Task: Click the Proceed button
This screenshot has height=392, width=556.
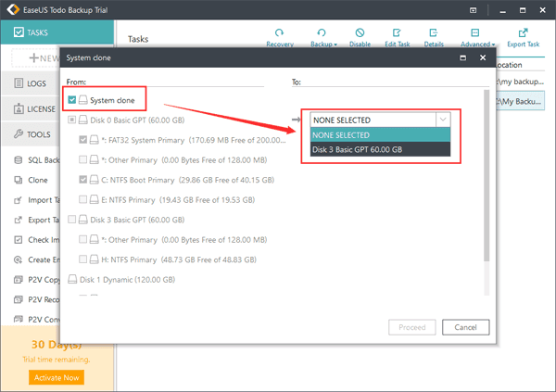Action: (412, 327)
